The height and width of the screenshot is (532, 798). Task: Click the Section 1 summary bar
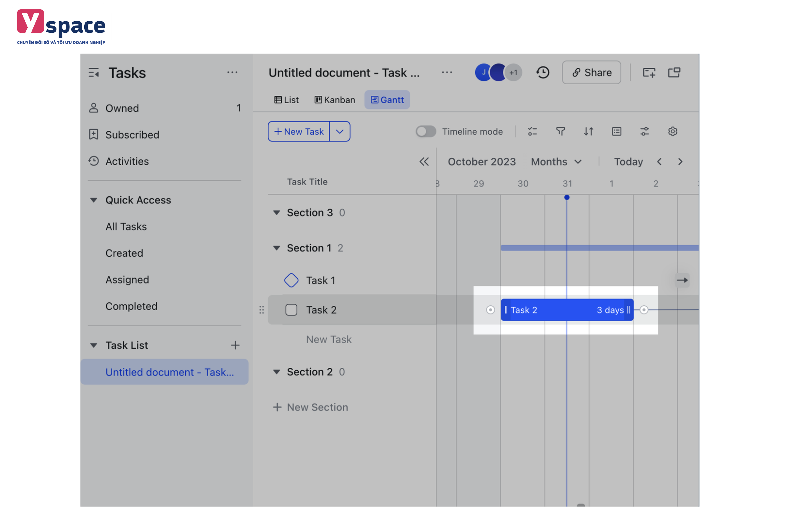pyautogui.click(x=600, y=248)
